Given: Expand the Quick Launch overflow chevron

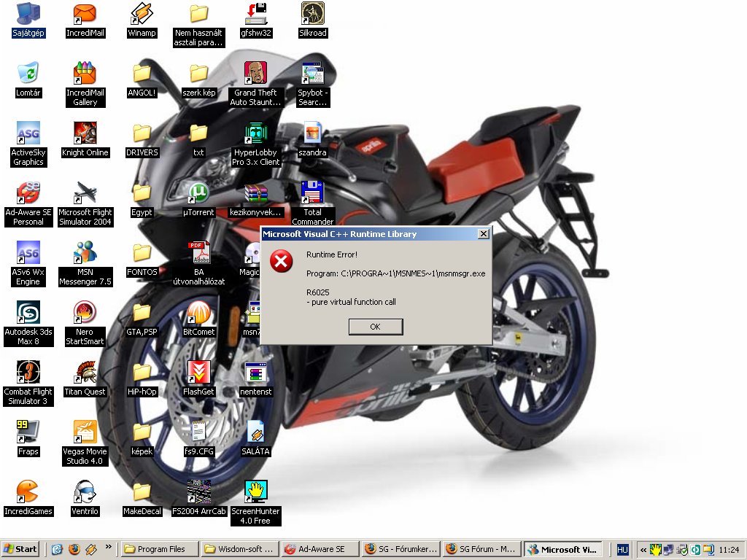Looking at the screenshot, I should coord(109,547).
